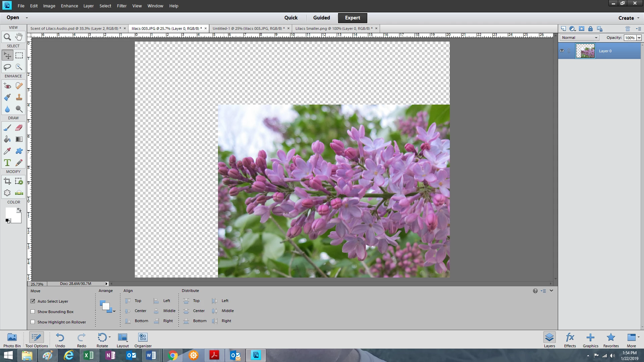The image size is (644, 362).
Task: Click the foreground color swatch
Action: tap(10, 213)
